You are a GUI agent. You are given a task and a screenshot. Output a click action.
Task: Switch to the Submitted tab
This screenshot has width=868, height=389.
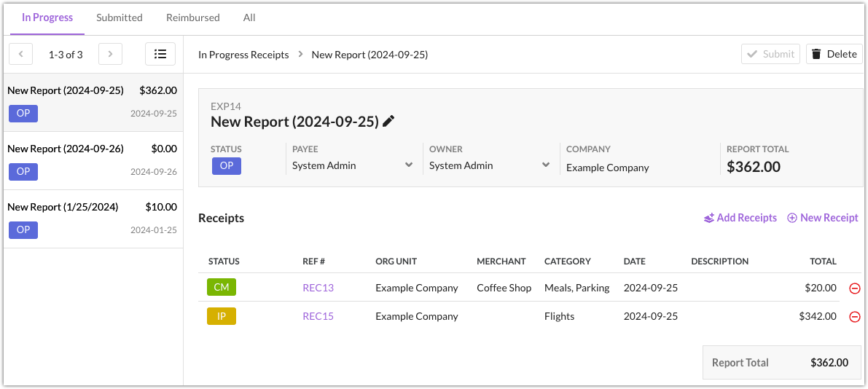pyautogui.click(x=120, y=17)
